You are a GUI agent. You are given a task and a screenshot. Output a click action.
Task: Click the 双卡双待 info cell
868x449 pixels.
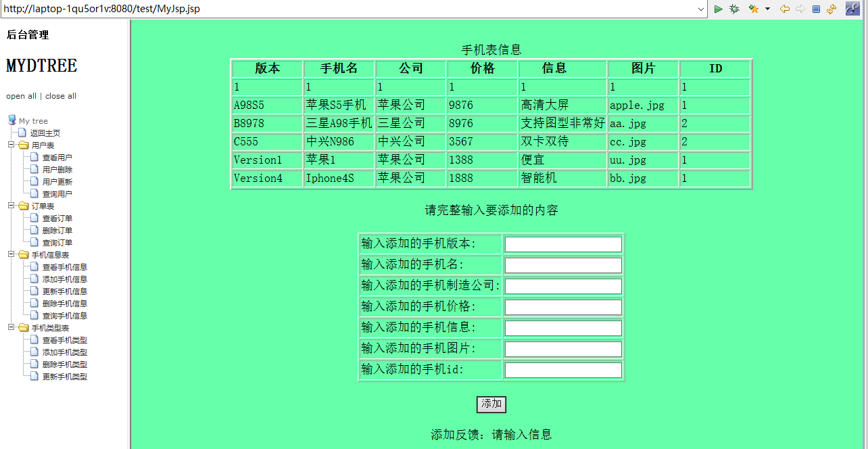(x=562, y=142)
